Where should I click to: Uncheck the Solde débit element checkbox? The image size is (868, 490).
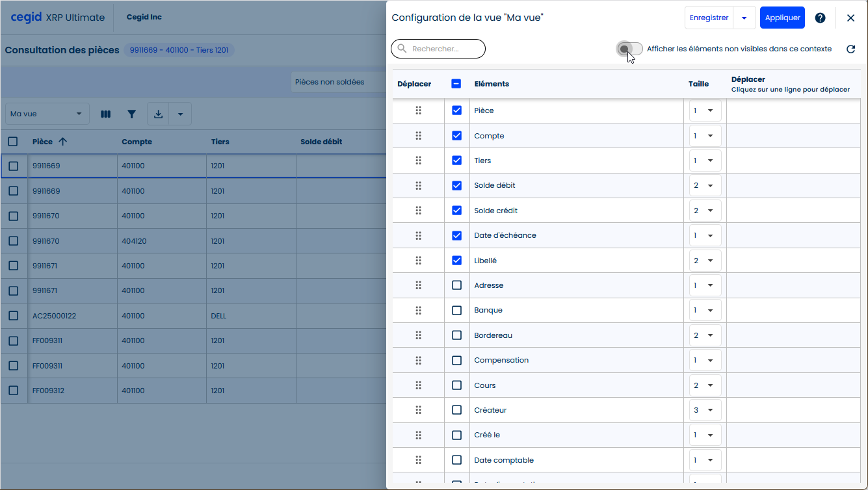[x=456, y=186]
